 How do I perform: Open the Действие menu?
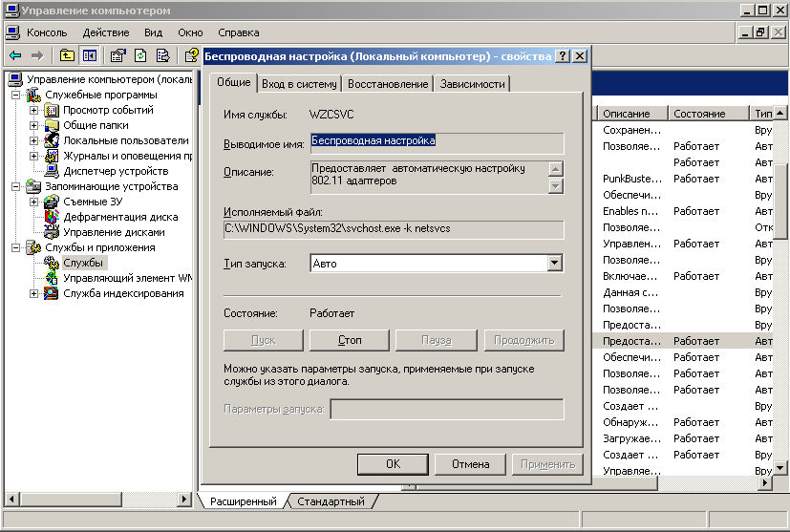pyautogui.click(x=105, y=32)
